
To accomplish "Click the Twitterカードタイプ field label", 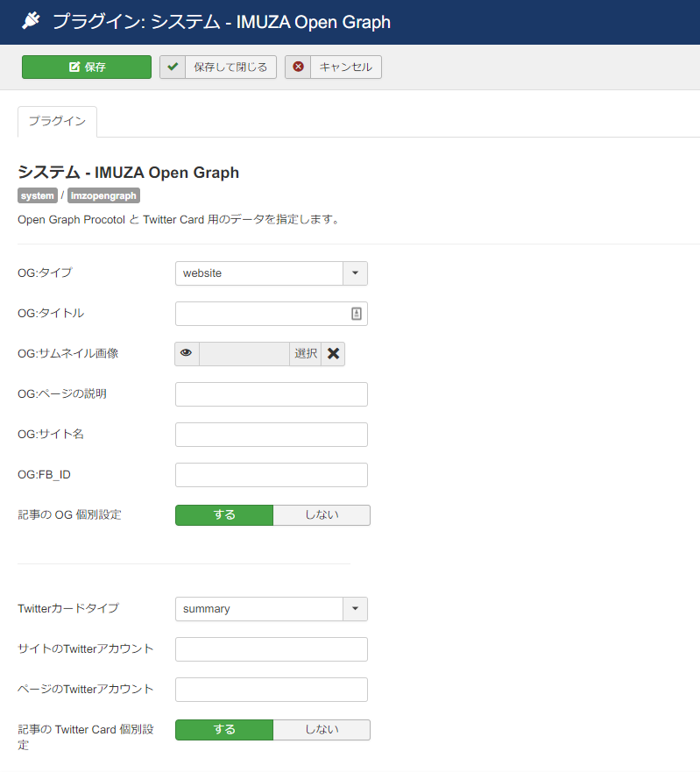I will coord(68,608).
